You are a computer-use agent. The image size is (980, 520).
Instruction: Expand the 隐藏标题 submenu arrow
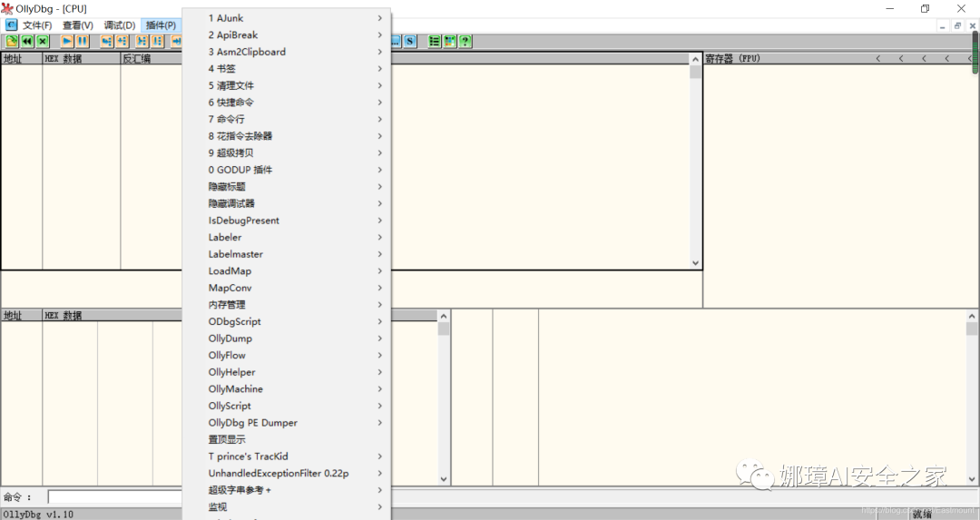[x=380, y=186]
